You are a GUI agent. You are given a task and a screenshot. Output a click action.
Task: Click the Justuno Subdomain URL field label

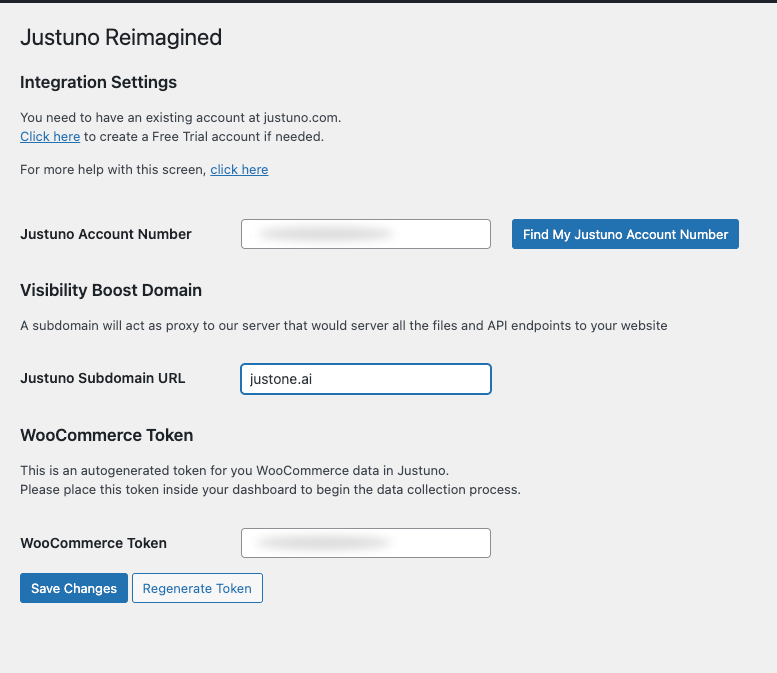(102, 378)
